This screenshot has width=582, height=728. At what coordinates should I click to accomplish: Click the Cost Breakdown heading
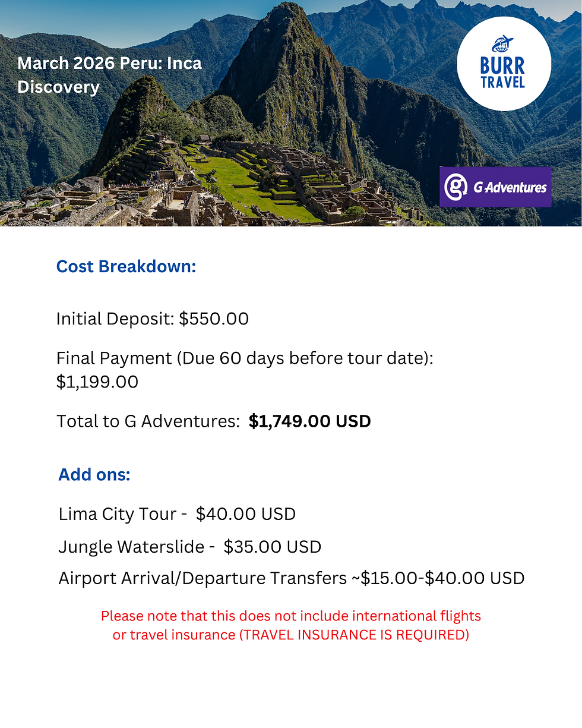(x=126, y=267)
